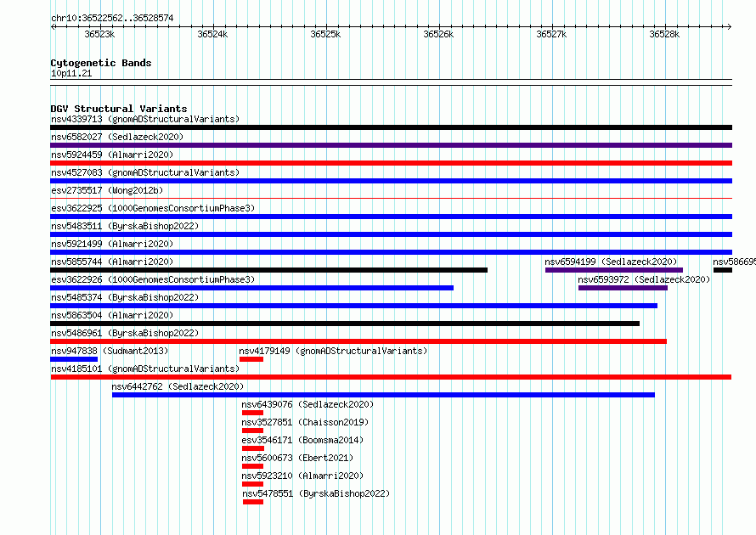Screen dimensions: 756x535
Task: Open esv3622926 (1000GenomesConsortiumPhase3) label
Action: coord(153,279)
